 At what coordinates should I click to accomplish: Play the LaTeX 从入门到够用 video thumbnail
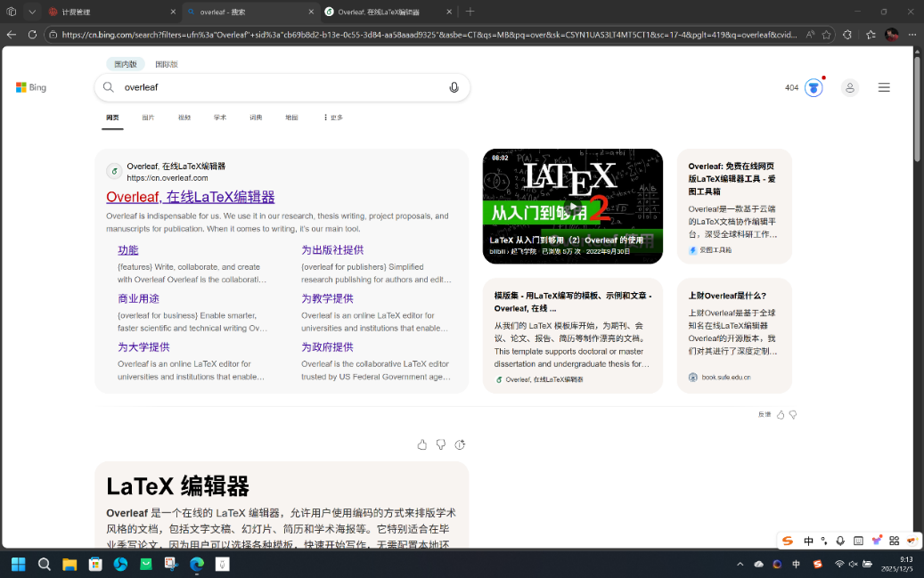click(572, 207)
